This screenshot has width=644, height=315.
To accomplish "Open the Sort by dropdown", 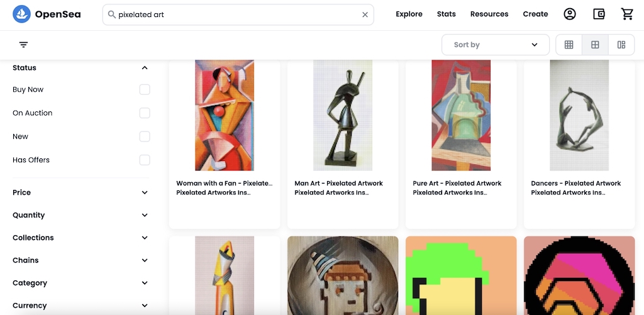I will click(x=496, y=45).
